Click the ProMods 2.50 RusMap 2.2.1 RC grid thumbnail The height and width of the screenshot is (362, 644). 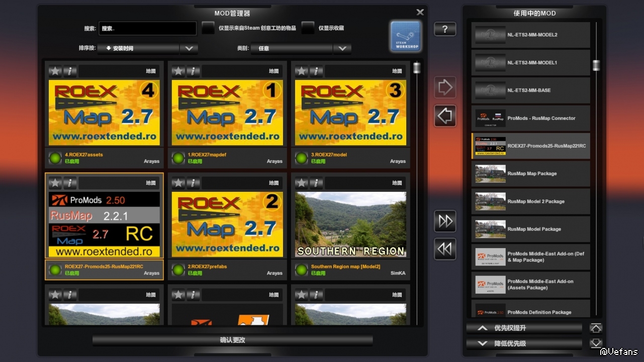(x=104, y=224)
